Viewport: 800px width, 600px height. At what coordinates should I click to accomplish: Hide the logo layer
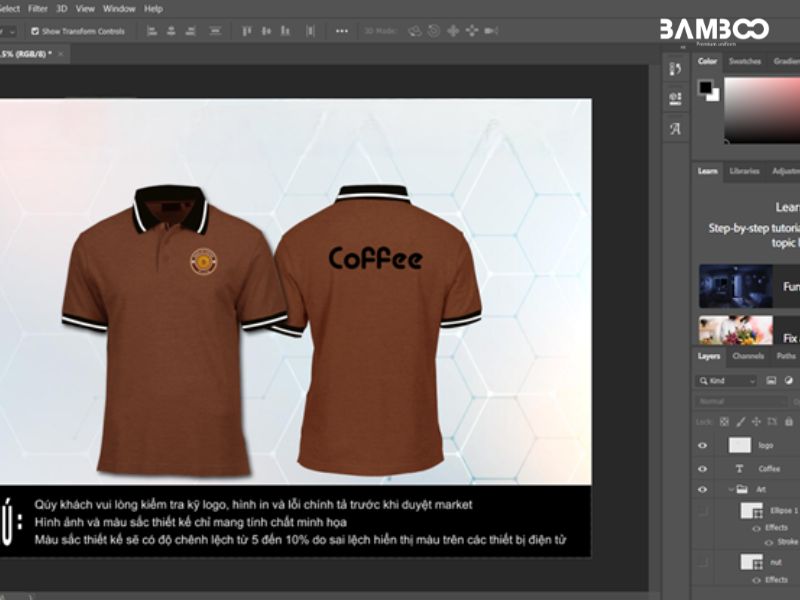(x=702, y=446)
